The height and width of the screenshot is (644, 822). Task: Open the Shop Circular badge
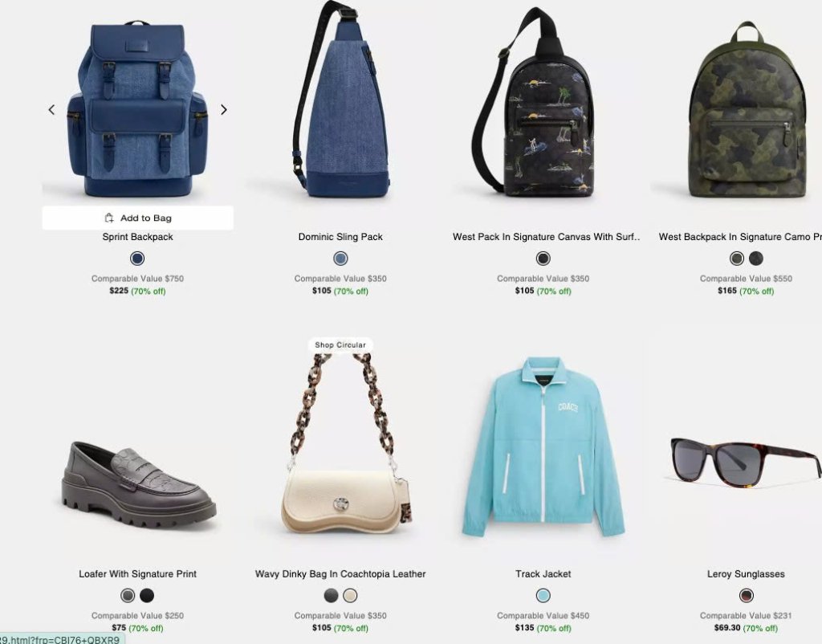(x=340, y=345)
